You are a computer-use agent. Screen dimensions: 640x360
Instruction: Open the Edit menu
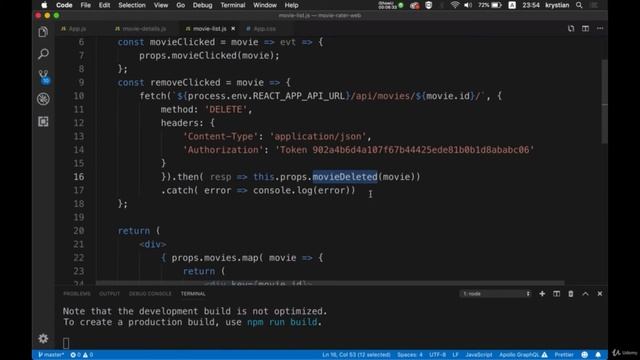[x=104, y=5]
